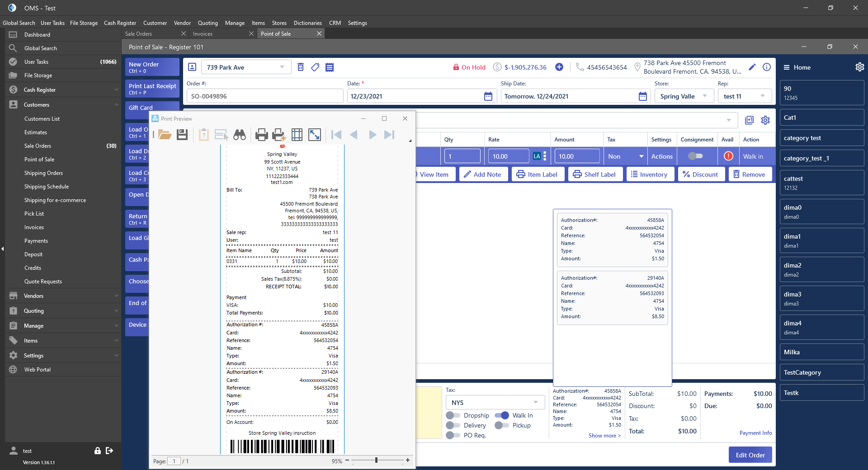The width and height of the screenshot is (868, 470).
Task: Click the Open folder icon in Print Preview
Action: click(x=165, y=135)
